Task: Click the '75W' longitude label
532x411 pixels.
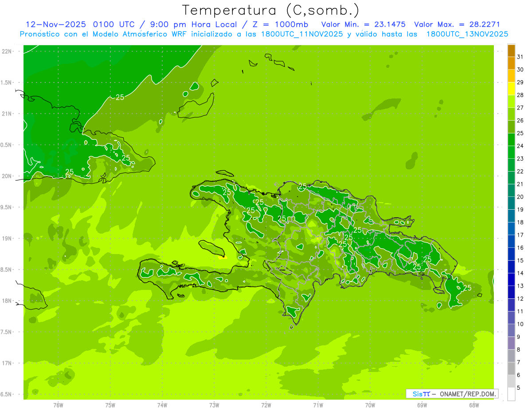Action: click(x=110, y=405)
